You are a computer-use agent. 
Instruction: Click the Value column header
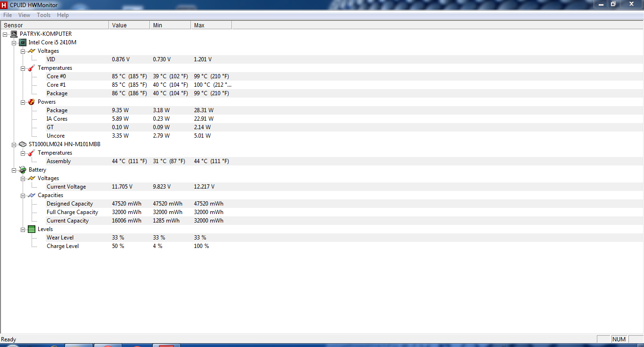click(x=129, y=25)
